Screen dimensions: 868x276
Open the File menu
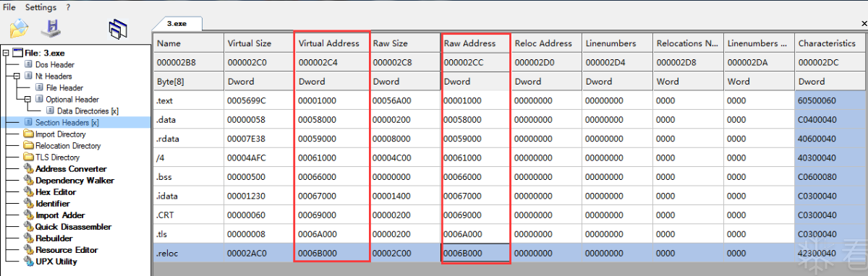point(9,7)
